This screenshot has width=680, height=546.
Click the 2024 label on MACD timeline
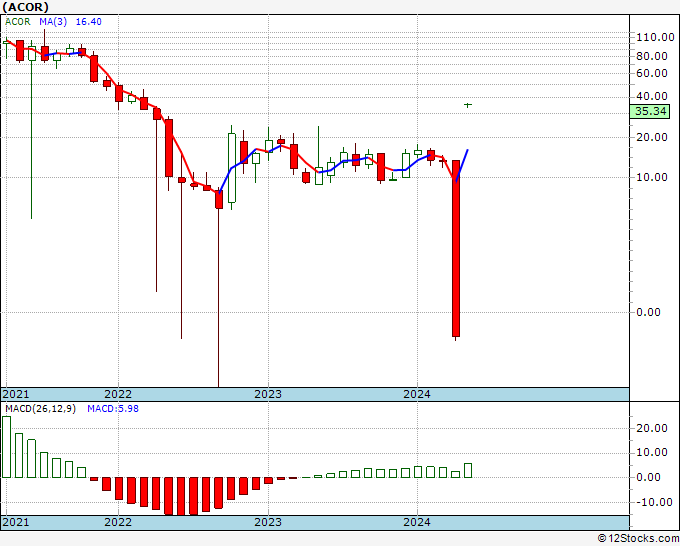tap(417, 522)
